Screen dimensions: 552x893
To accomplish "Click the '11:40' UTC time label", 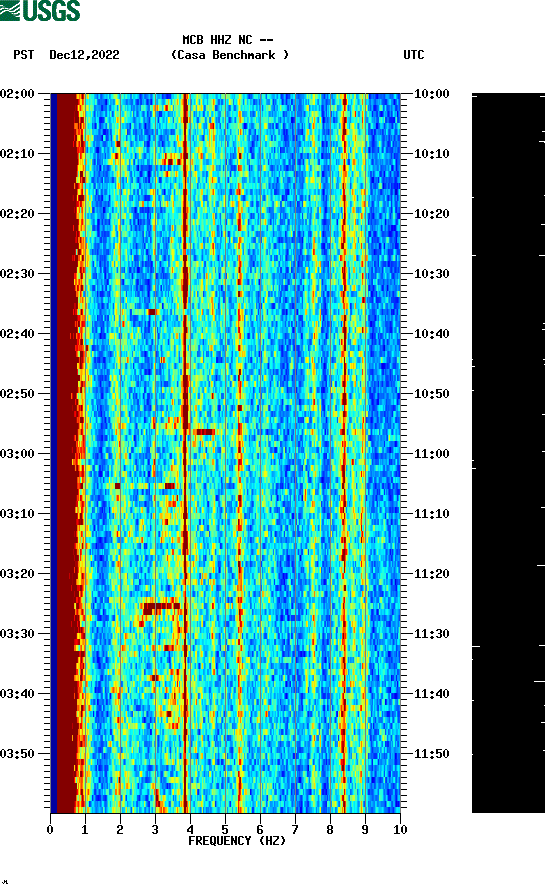I will 431,694.
